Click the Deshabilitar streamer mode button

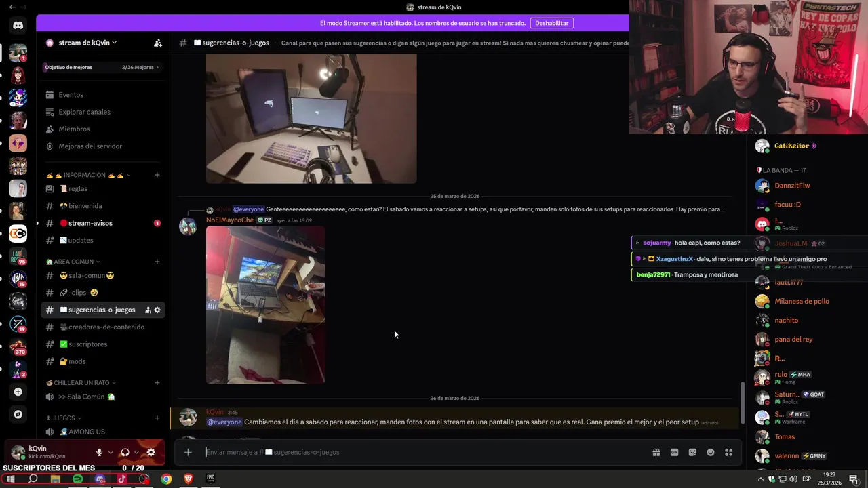pyautogui.click(x=551, y=23)
